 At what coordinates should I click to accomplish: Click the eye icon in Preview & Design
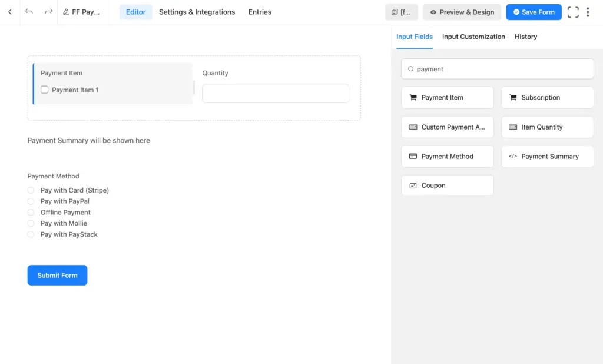pos(433,12)
